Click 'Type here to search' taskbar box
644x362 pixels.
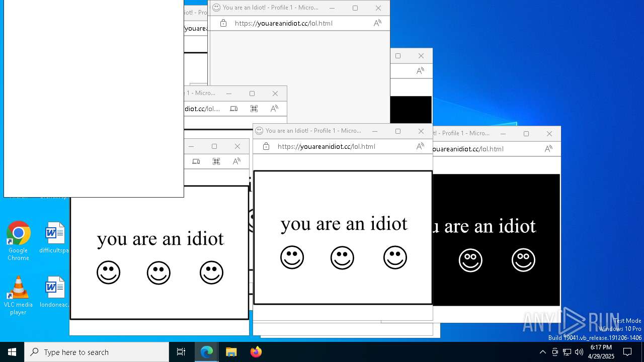tap(97, 352)
